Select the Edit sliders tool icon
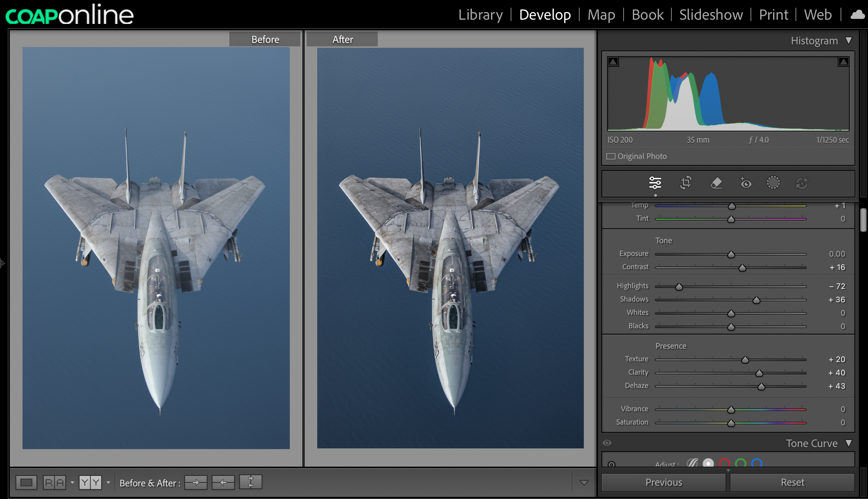868x499 pixels. 655,183
